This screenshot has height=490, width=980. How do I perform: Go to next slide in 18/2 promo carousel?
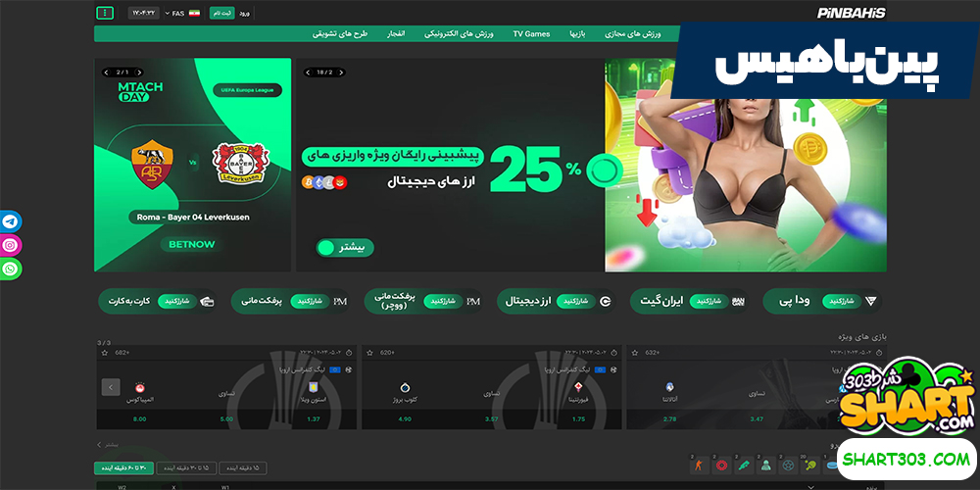pos(341,73)
